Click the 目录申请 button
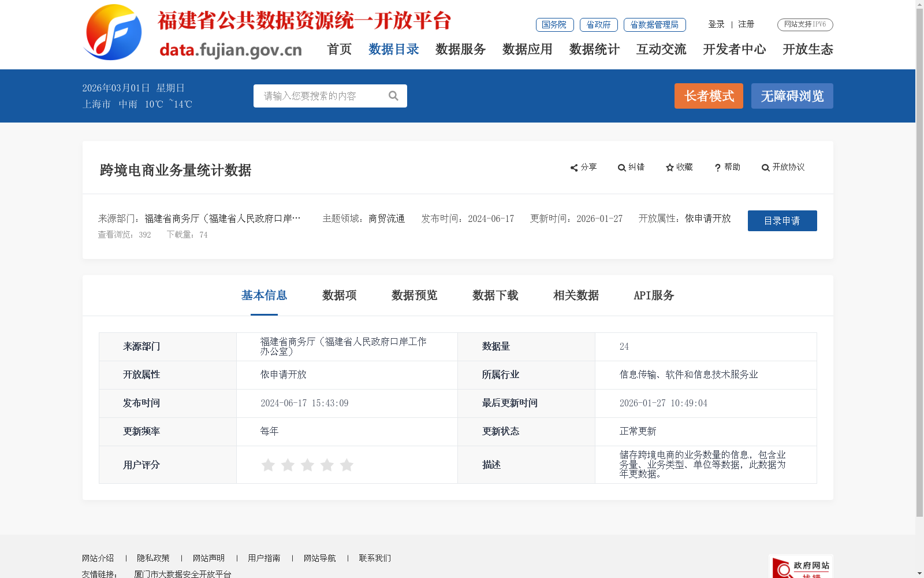The width and height of the screenshot is (924, 578). 783,221
